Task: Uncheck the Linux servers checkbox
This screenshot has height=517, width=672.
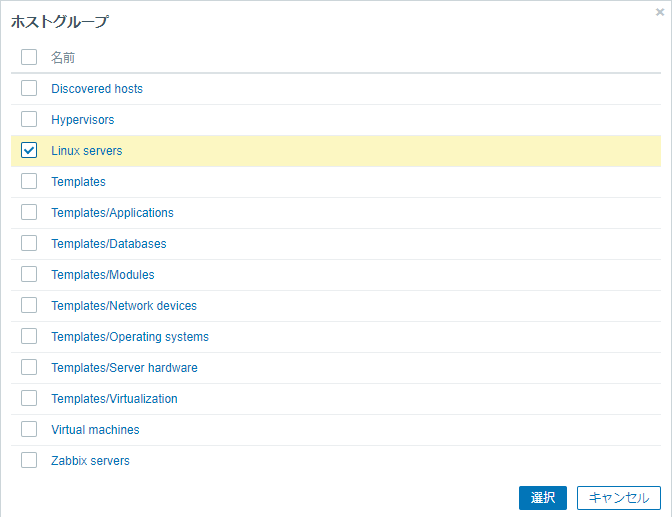Action: point(29,150)
